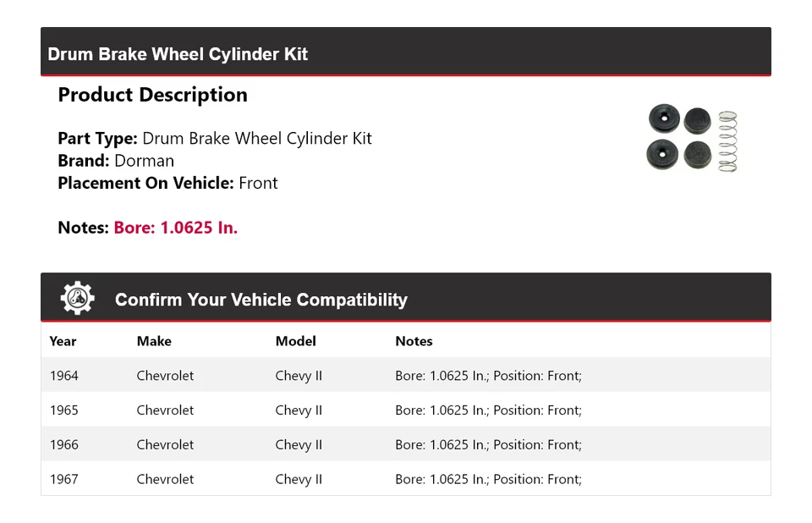Click the Confirm Your Vehicle Compatibility heading text

pos(261,300)
